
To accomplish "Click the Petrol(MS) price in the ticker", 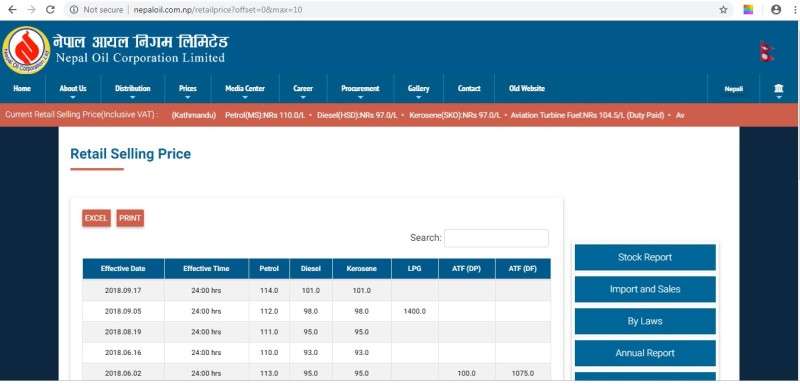I will coord(265,115).
